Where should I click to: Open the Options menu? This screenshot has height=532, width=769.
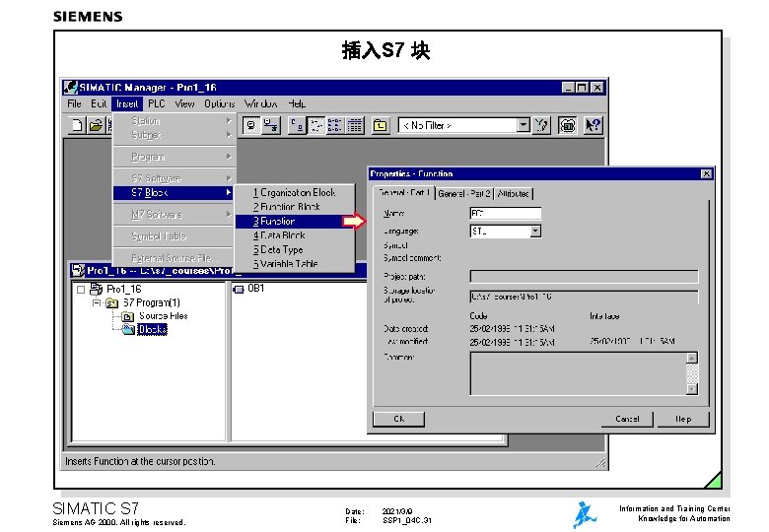[x=220, y=103]
